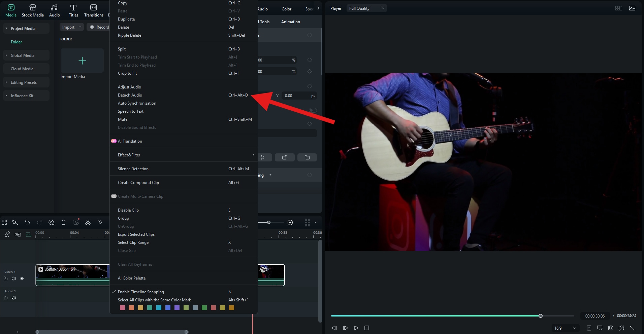Choose AI Translation in context menu
This screenshot has height=334, width=644.
click(x=184, y=141)
